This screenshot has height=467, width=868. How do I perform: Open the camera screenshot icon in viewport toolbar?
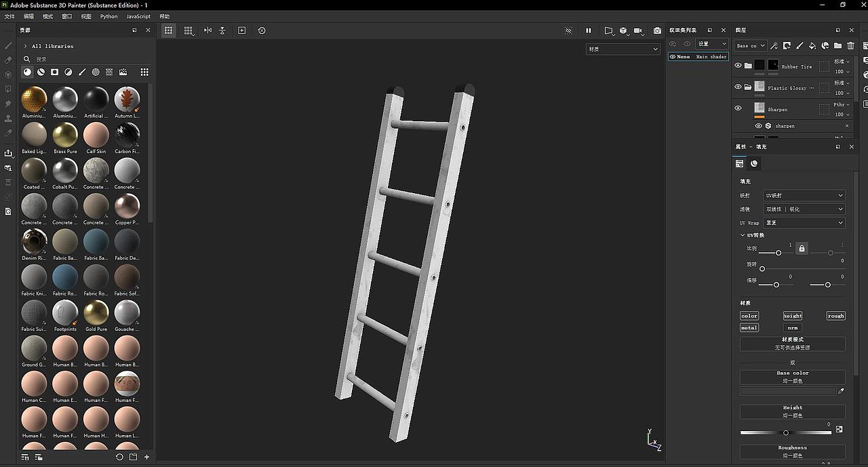657,31
